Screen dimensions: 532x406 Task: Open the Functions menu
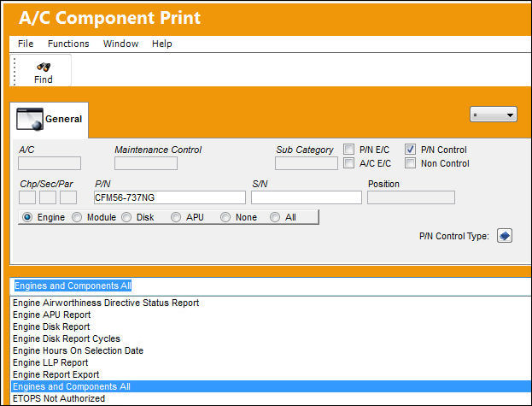coord(68,44)
